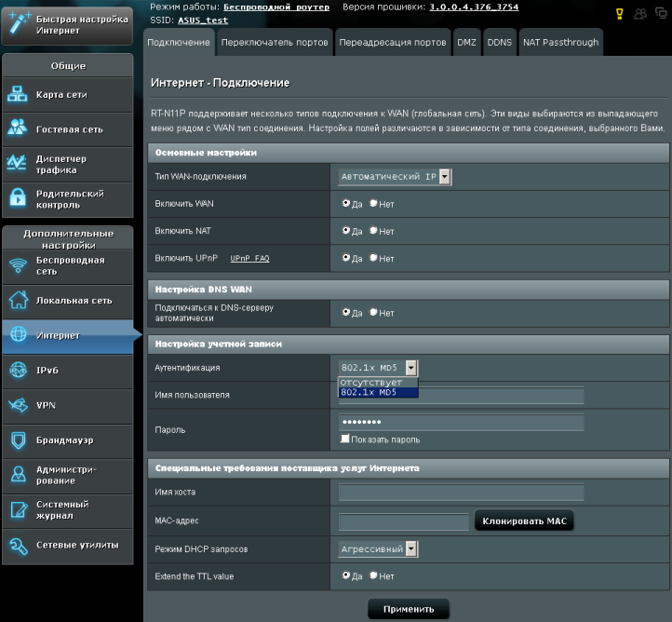
Task: Open Быстрая настройка Интернет button
Action: pos(67,25)
